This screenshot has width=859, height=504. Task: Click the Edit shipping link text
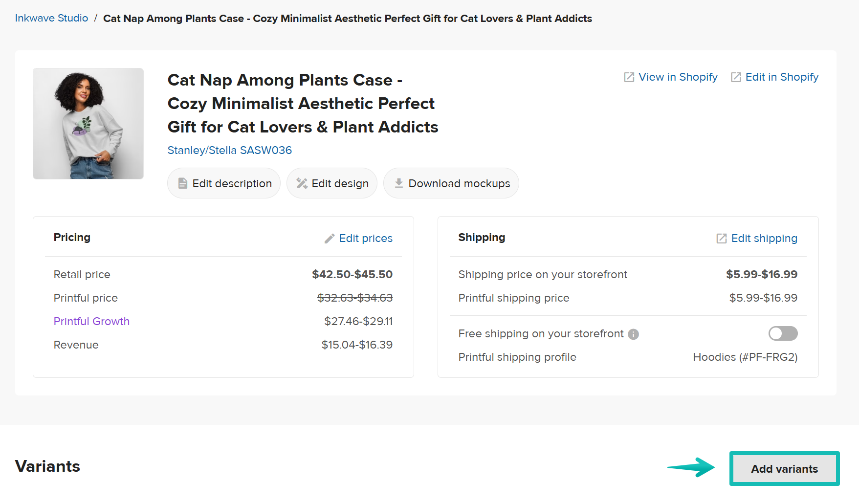(x=764, y=239)
